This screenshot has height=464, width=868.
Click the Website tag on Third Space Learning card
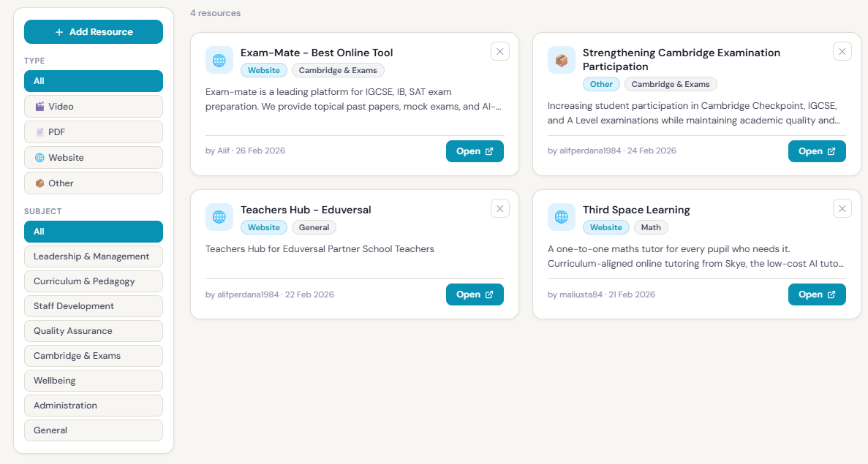point(606,227)
